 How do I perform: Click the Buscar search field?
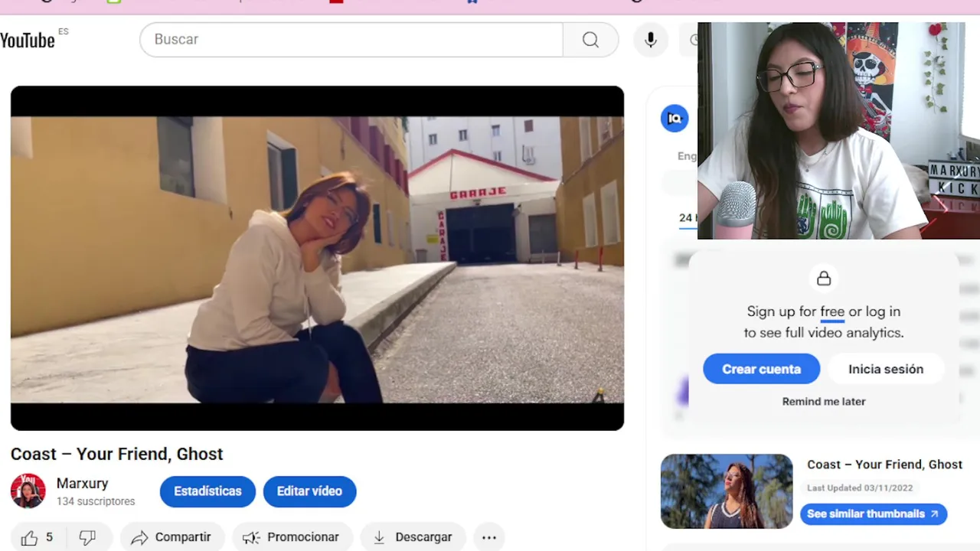(351, 39)
